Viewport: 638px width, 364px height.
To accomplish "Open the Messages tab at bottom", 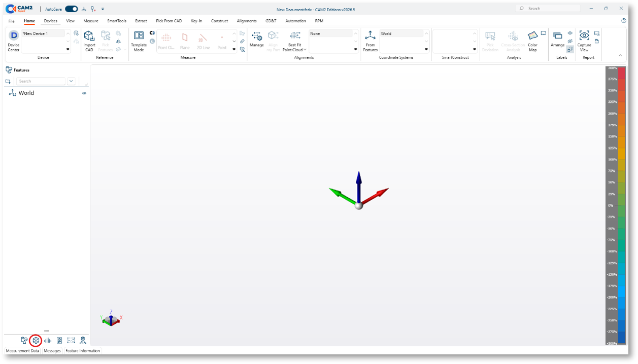I will pos(52,351).
